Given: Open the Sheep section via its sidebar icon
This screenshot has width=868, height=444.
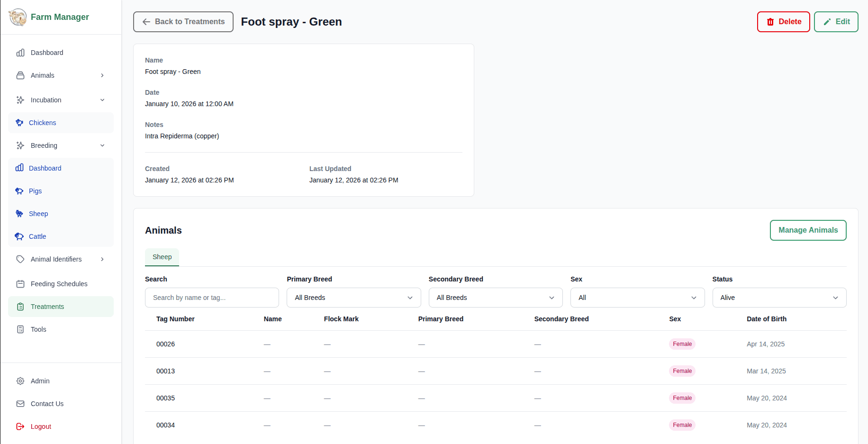Looking at the screenshot, I should tap(20, 214).
